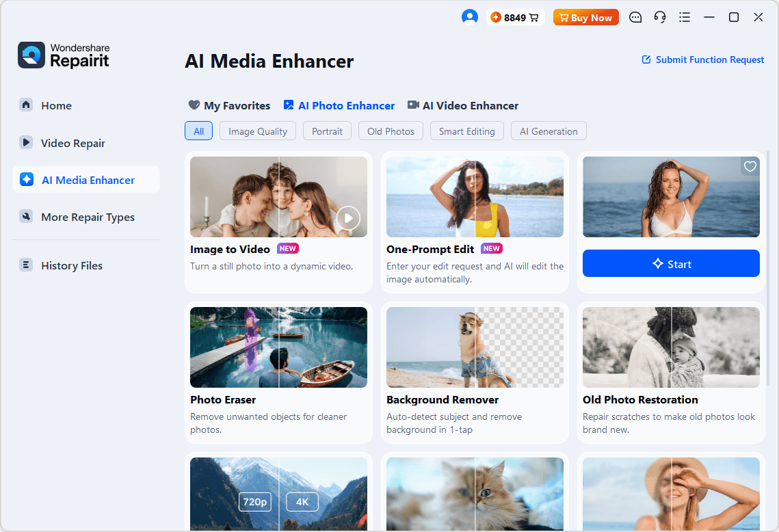This screenshot has width=779, height=532.
Task: Favorite the hovered card with heart icon
Action: click(x=750, y=166)
